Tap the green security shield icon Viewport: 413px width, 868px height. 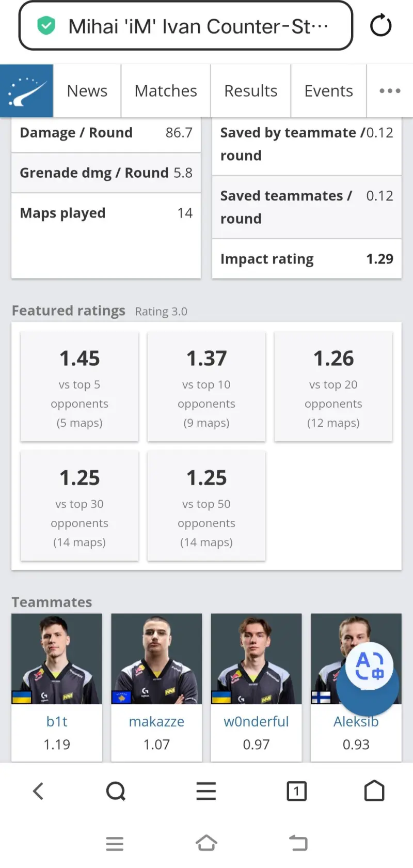pos(46,26)
